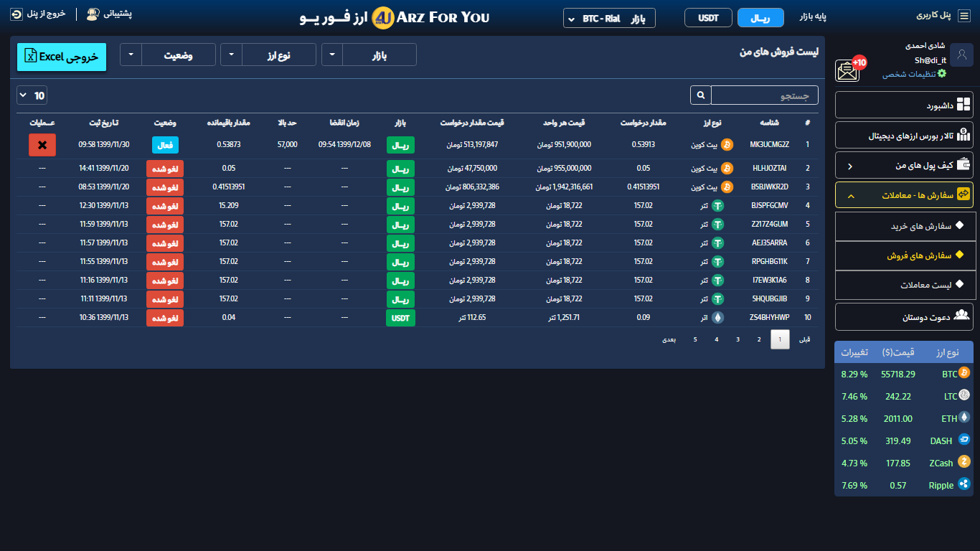Click the جستجو search input field
The width and height of the screenshot is (980, 551).
[x=764, y=95]
